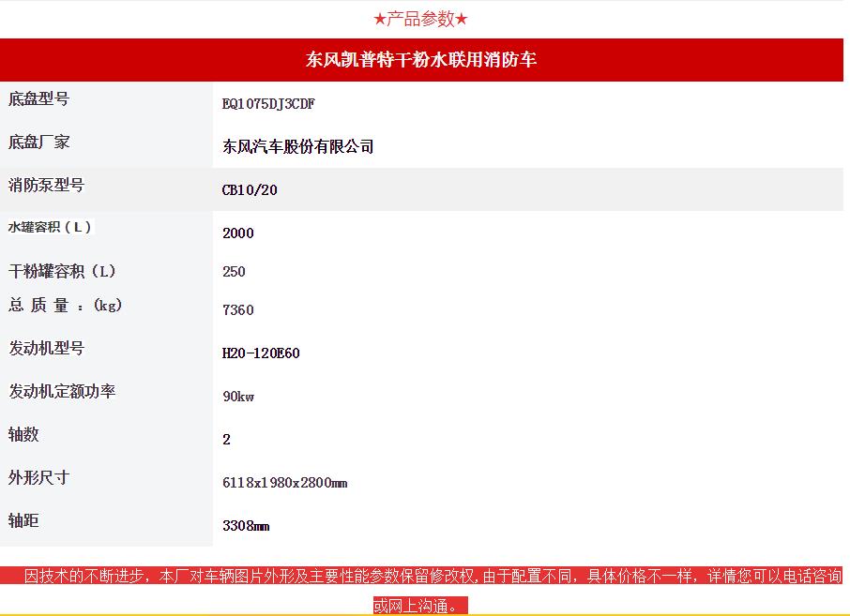Click the 轴数 label

23,434
